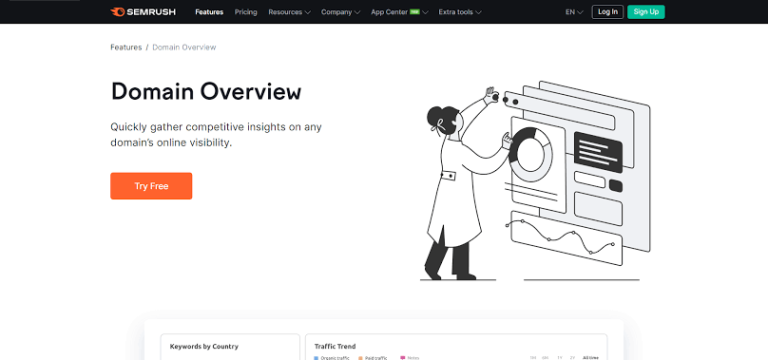This screenshot has width=768, height=360.
Task: Click the Try Free button
Action: click(151, 186)
